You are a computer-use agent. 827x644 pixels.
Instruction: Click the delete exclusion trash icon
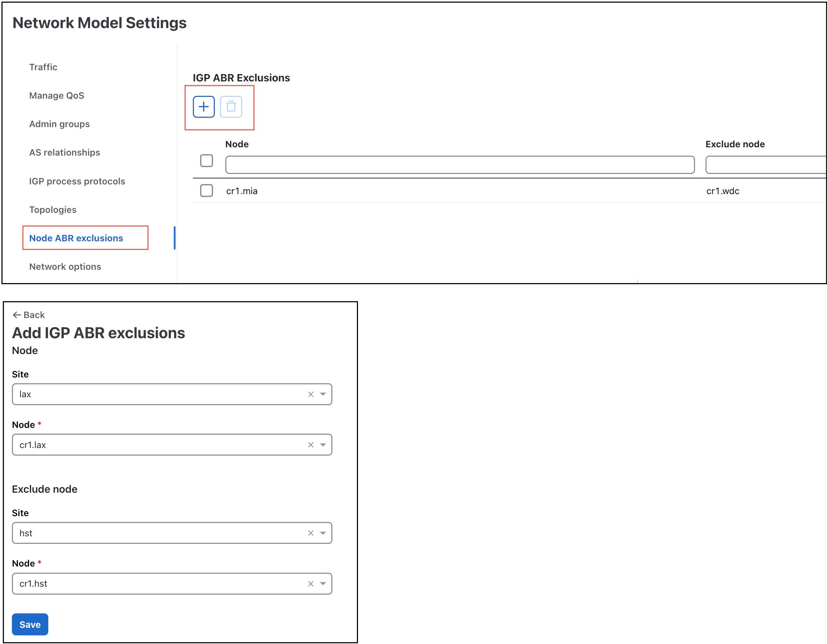pyautogui.click(x=231, y=107)
